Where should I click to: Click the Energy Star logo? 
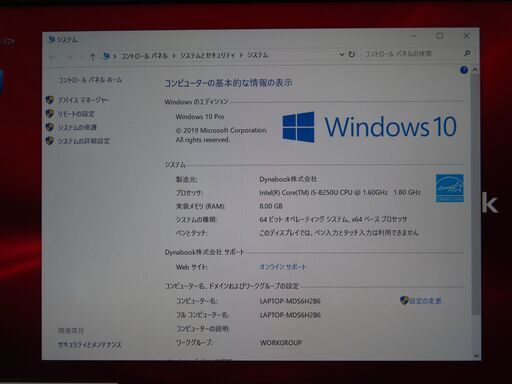point(450,188)
